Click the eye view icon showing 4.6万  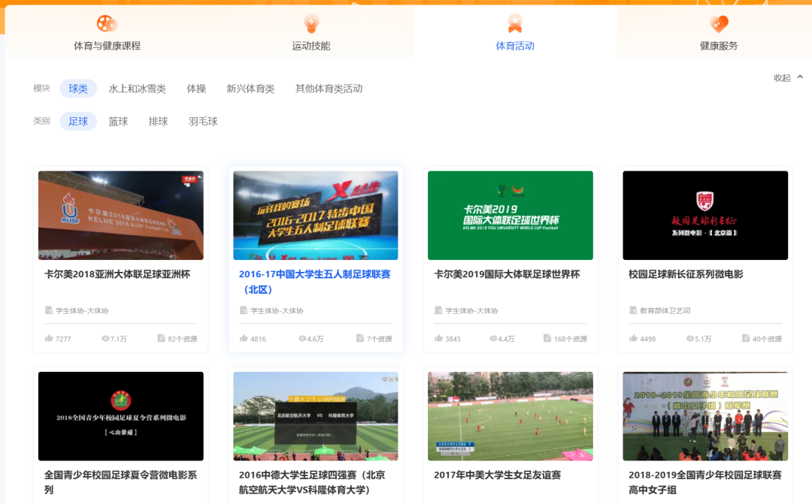point(302,339)
